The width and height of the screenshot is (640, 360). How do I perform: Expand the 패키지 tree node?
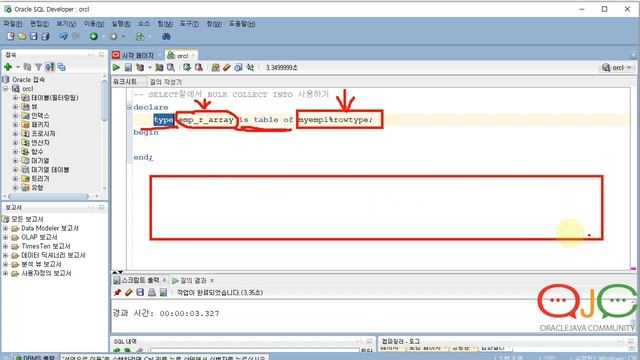coord(15,124)
